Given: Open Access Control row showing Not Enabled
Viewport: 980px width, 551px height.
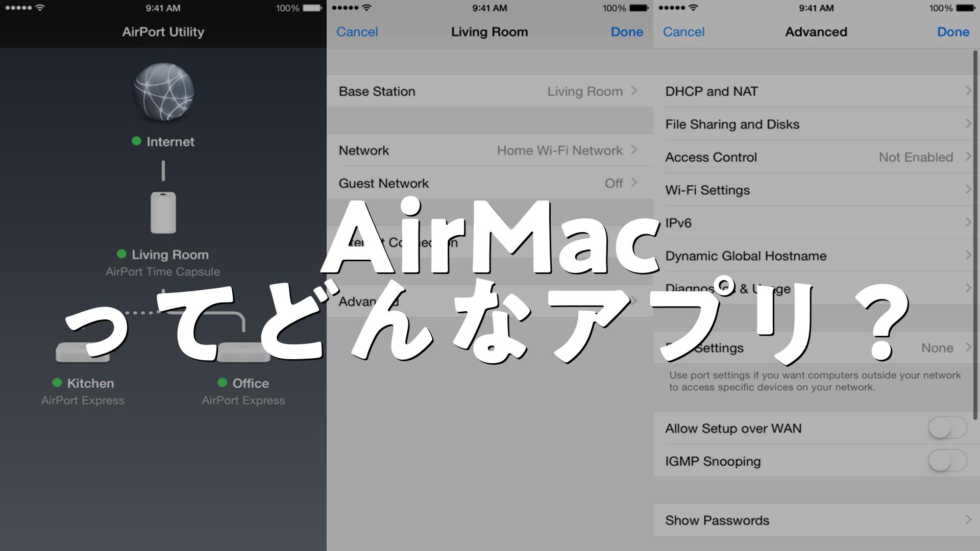Looking at the screenshot, I should point(817,157).
